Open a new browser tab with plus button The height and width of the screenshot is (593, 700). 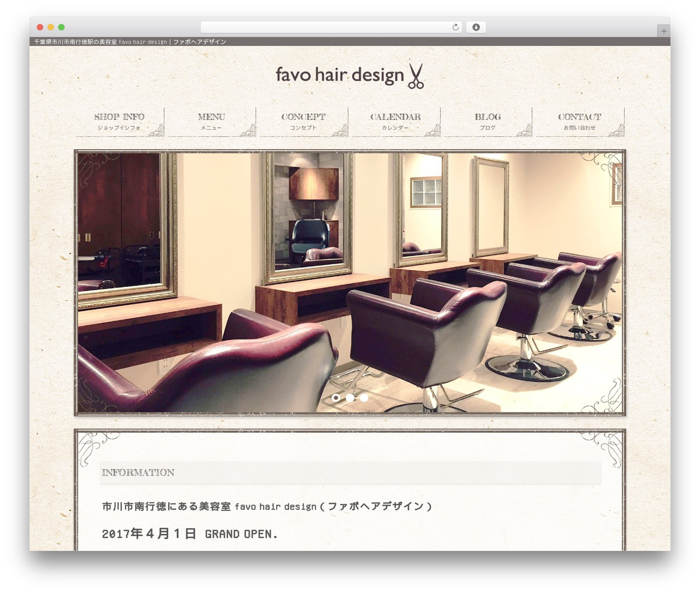pos(664,31)
